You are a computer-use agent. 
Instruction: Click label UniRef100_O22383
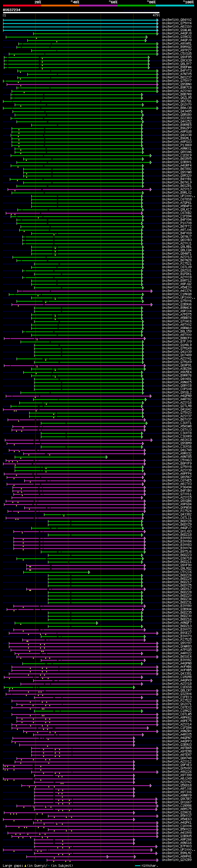click(x=177, y=118)
